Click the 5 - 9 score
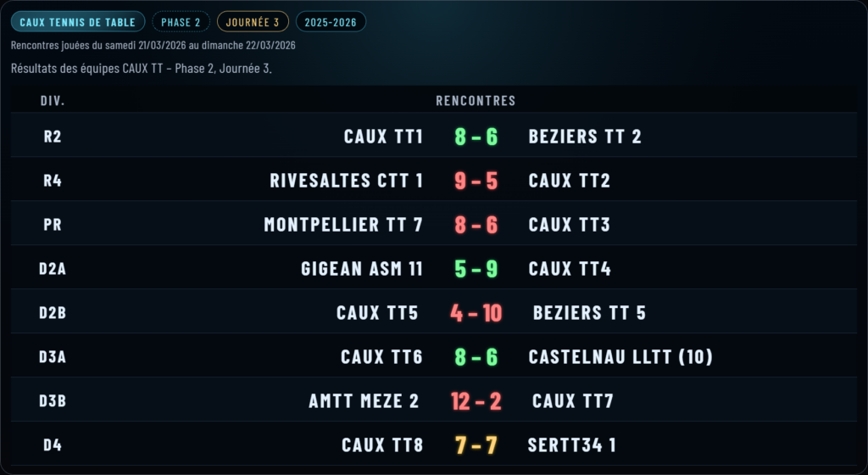The height and width of the screenshot is (475, 868). click(x=476, y=269)
